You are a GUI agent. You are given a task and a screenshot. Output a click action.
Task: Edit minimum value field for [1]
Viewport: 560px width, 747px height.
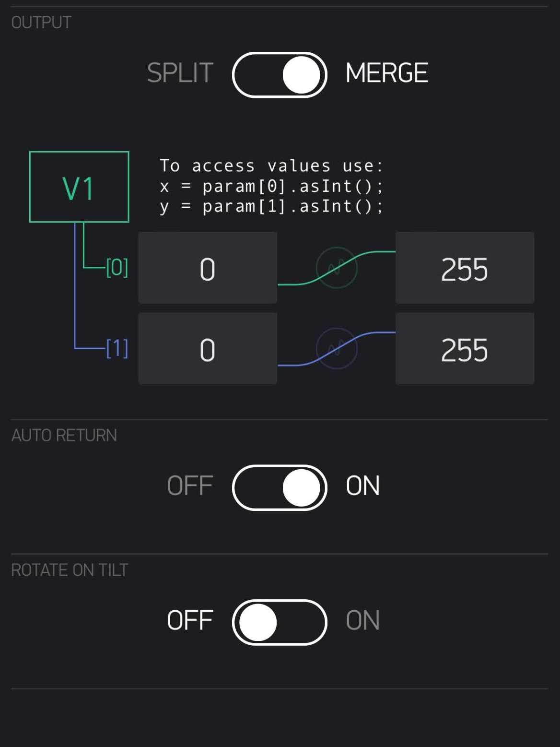(x=208, y=348)
